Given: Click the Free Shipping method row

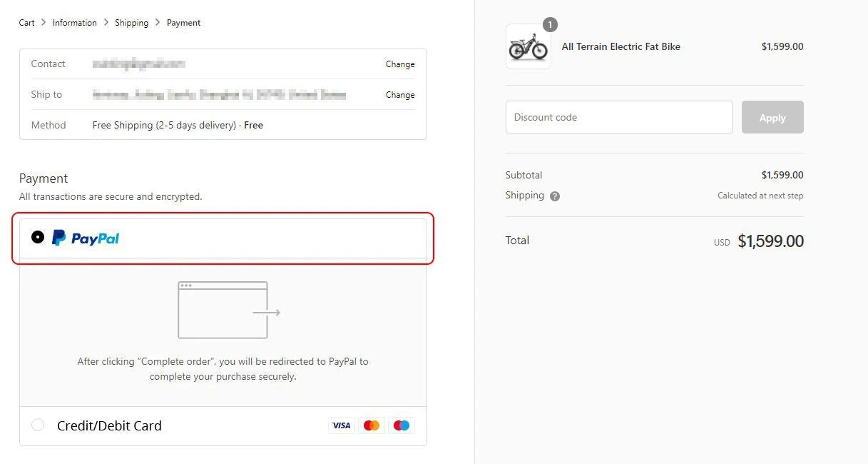Looking at the screenshot, I should coord(223,125).
